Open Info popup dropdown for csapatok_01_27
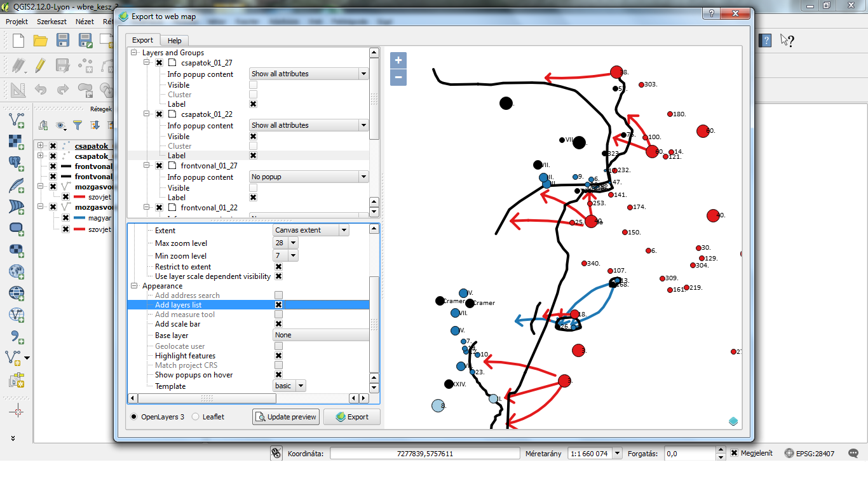Screen dimensions: 868x488 click(x=309, y=74)
